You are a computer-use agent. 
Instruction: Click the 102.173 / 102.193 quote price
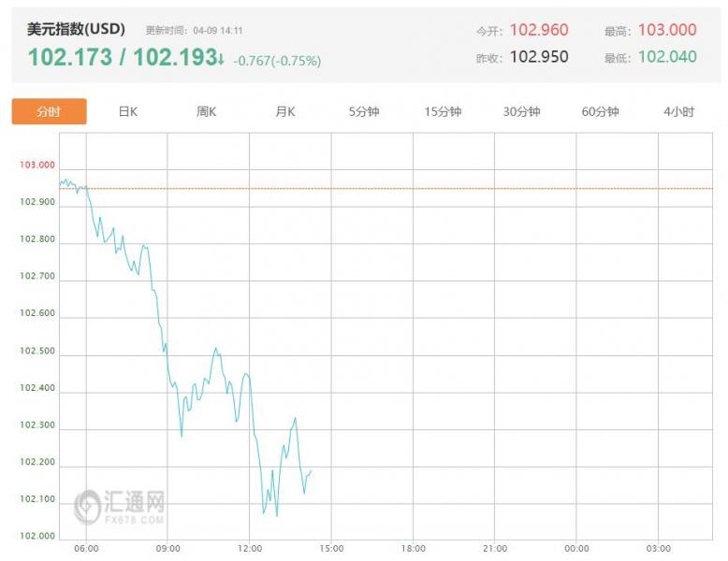coord(121,57)
